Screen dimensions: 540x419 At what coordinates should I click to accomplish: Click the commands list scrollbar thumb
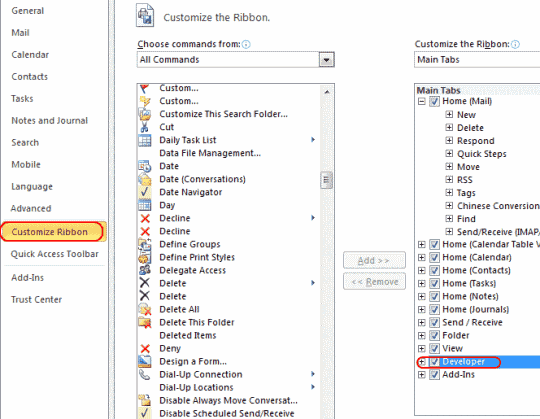pos(326,180)
